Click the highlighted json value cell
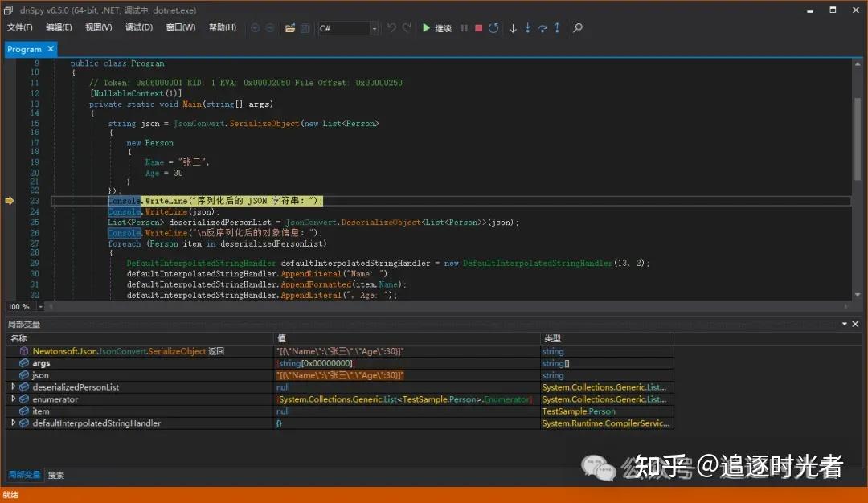868x503 pixels. click(x=340, y=375)
